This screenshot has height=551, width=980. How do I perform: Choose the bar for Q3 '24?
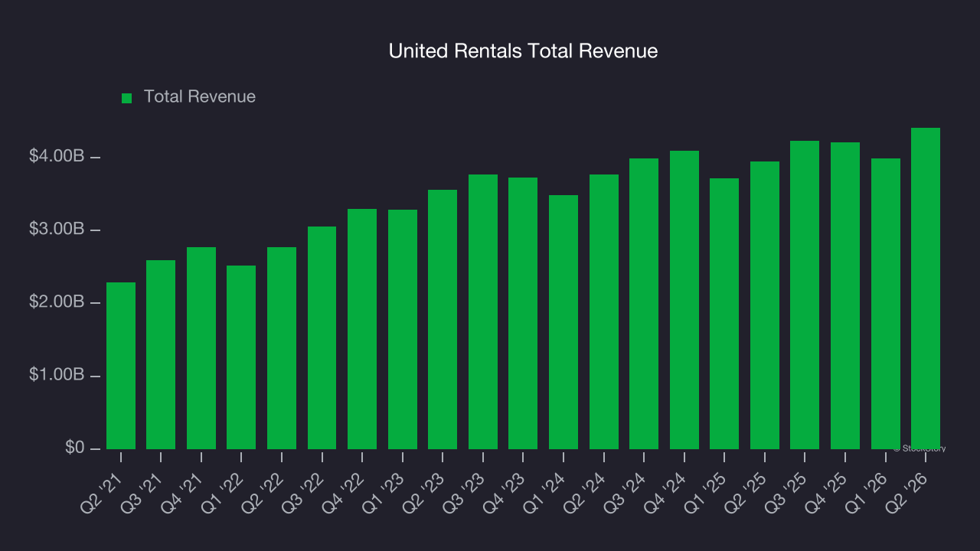tap(644, 304)
